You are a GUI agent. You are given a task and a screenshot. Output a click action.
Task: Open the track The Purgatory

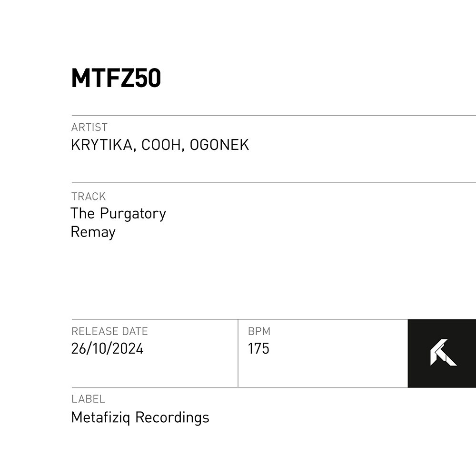pyautogui.click(x=118, y=214)
